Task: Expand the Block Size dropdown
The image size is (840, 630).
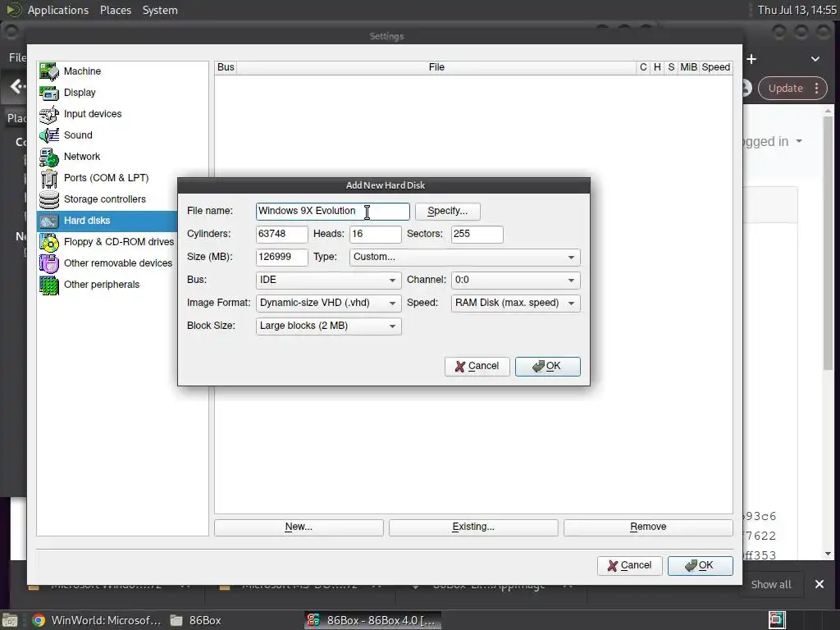Action: point(328,326)
